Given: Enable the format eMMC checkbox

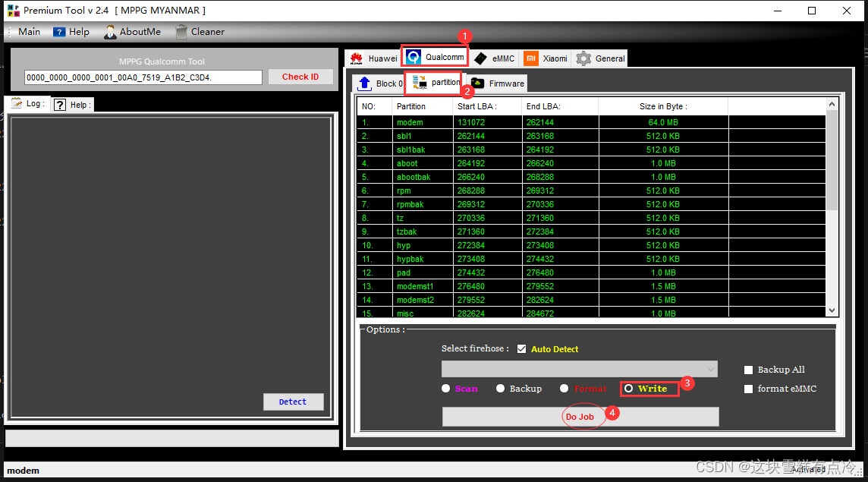Looking at the screenshot, I should click(x=748, y=389).
